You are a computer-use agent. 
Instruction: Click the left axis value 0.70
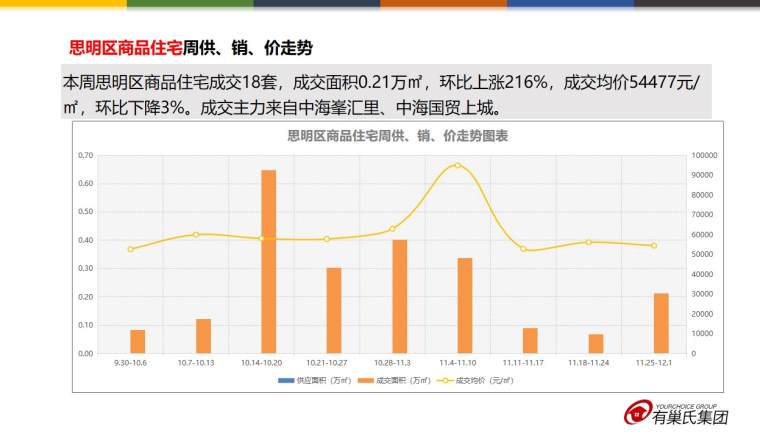coord(85,156)
